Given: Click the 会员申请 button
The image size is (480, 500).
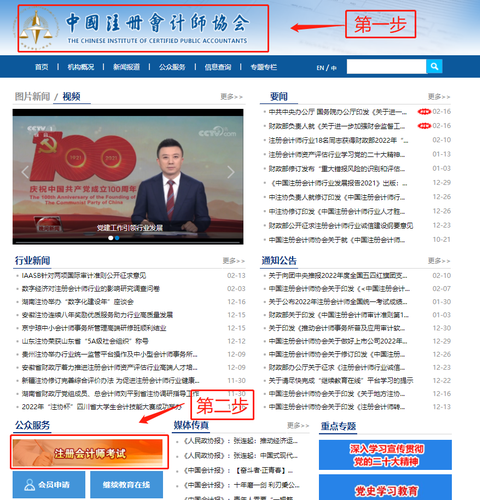Looking at the screenshot, I should [49, 484].
